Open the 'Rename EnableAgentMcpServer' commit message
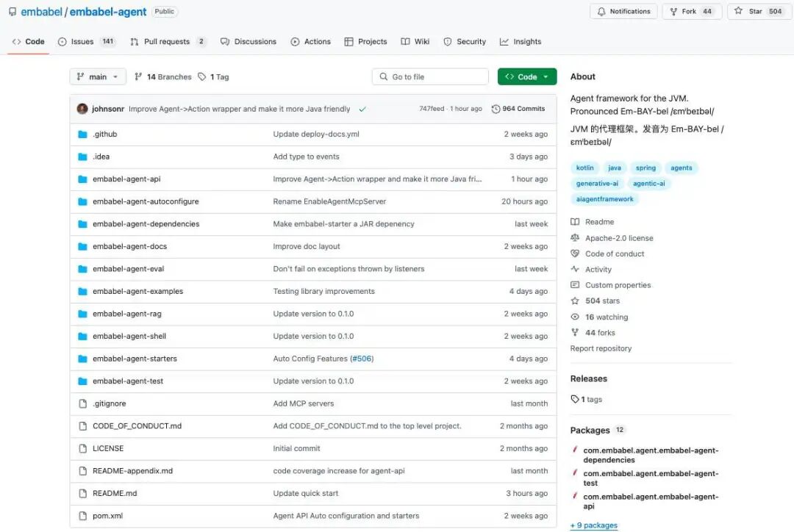 pos(329,201)
